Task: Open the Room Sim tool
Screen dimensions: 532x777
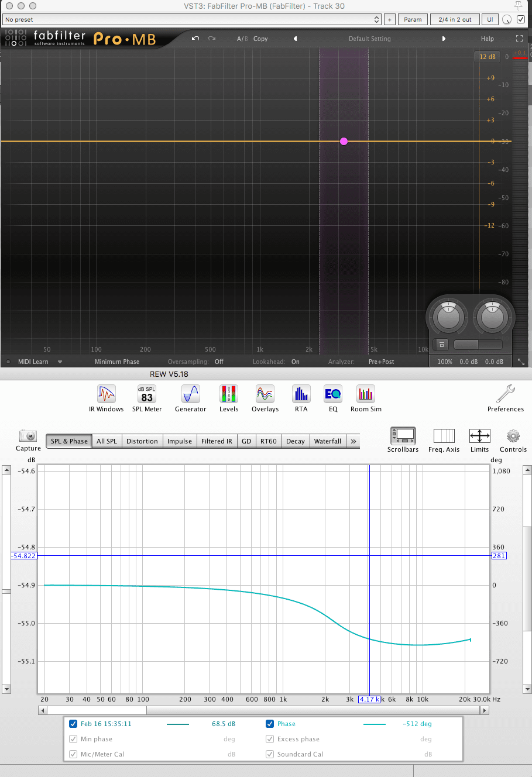Action: [366, 394]
